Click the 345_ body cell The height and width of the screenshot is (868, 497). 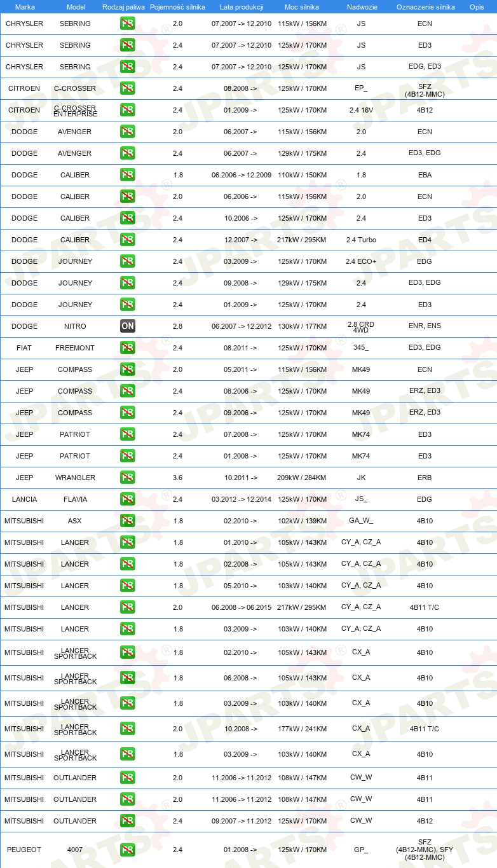tap(361, 348)
